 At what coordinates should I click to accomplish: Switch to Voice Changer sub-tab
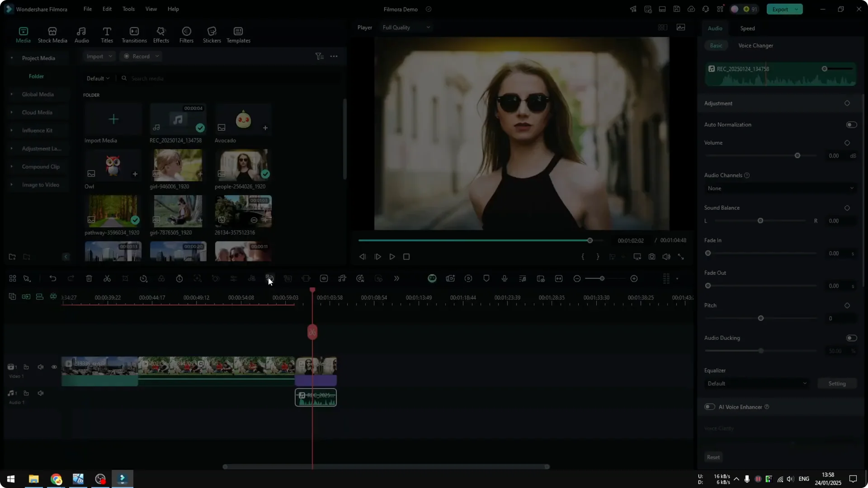755,46
